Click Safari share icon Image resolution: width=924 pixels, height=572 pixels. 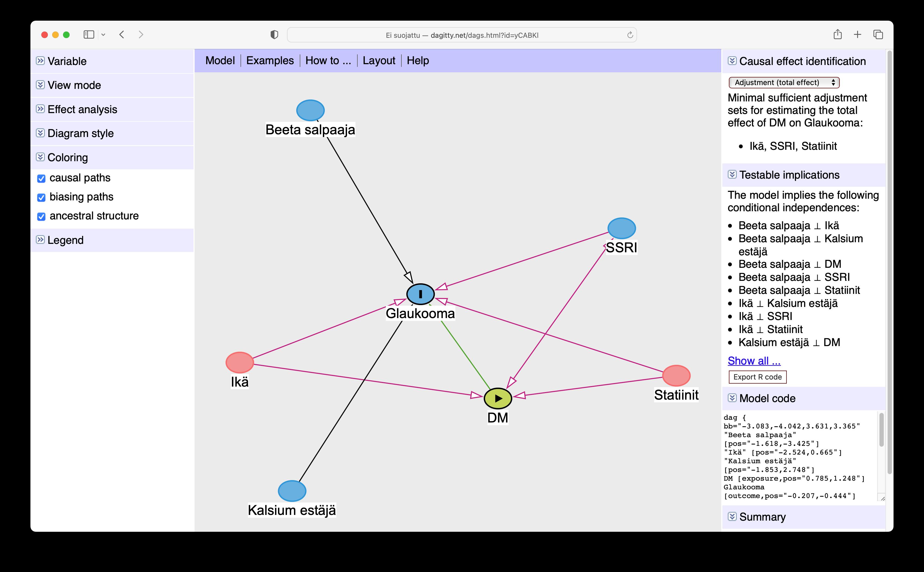[x=837, y=35]
